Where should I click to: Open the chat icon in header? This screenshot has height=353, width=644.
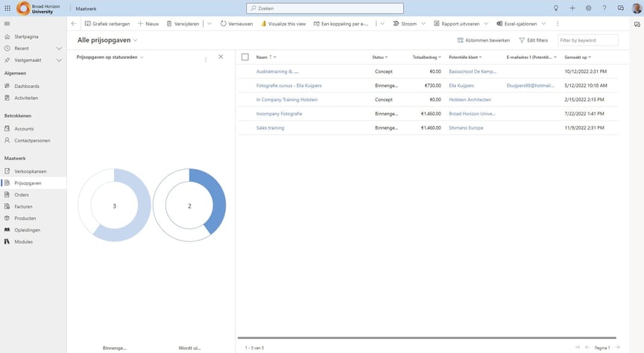pos(621,8)
